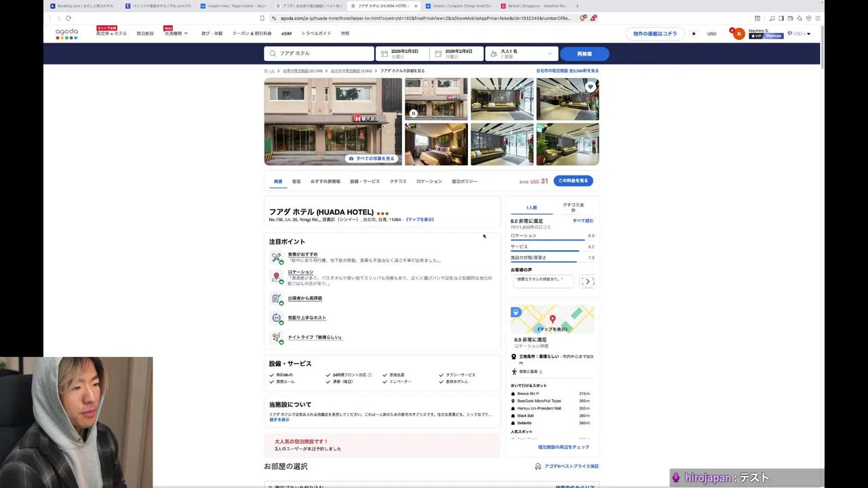Open すべて読む reviews link
Viewport: 868px width, 488px height.
pos(583,221)
